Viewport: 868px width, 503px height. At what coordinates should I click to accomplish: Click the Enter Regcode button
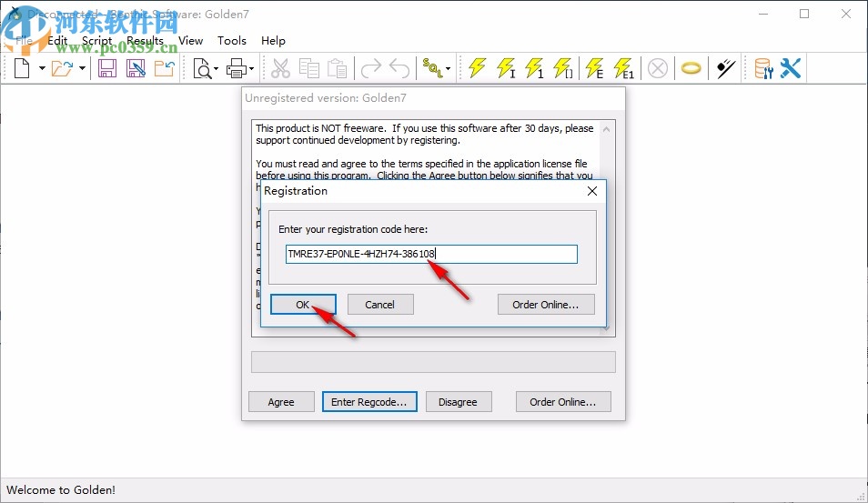click(x=369, y=402)
